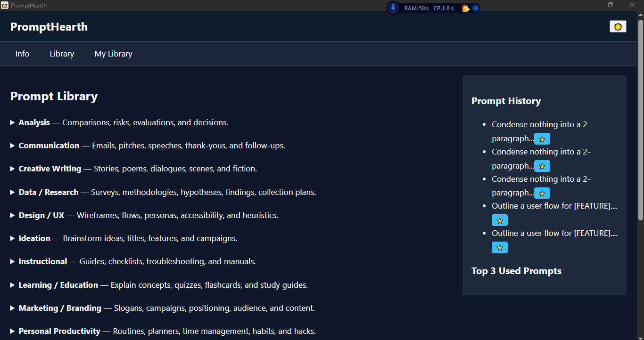Open the My Library tab
644x340 pixels.
point(113,53)
